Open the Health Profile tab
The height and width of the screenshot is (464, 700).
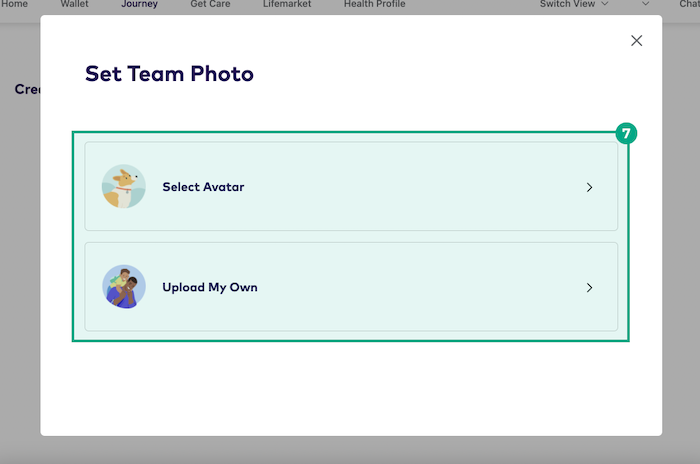(375, 4)
